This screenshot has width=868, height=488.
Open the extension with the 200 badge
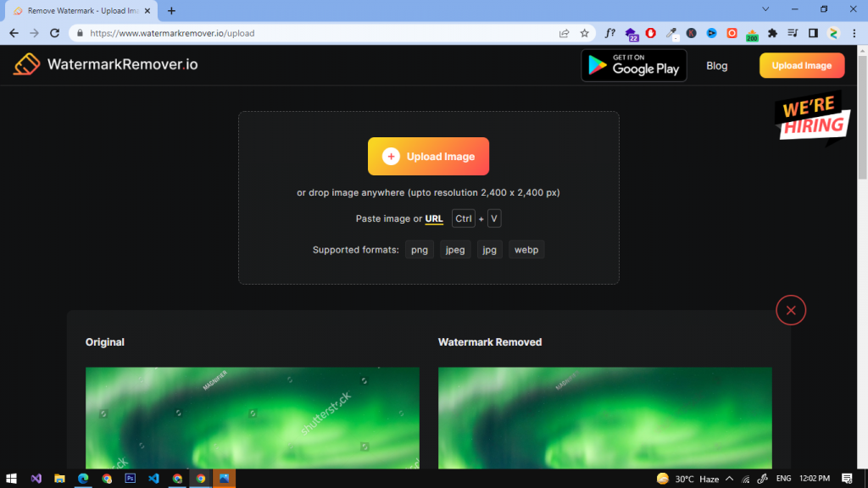(752, 34)
